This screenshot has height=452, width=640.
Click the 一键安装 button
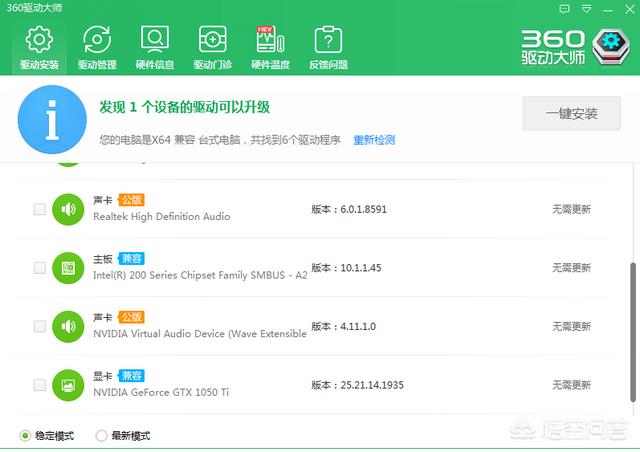tap(571, 113)
